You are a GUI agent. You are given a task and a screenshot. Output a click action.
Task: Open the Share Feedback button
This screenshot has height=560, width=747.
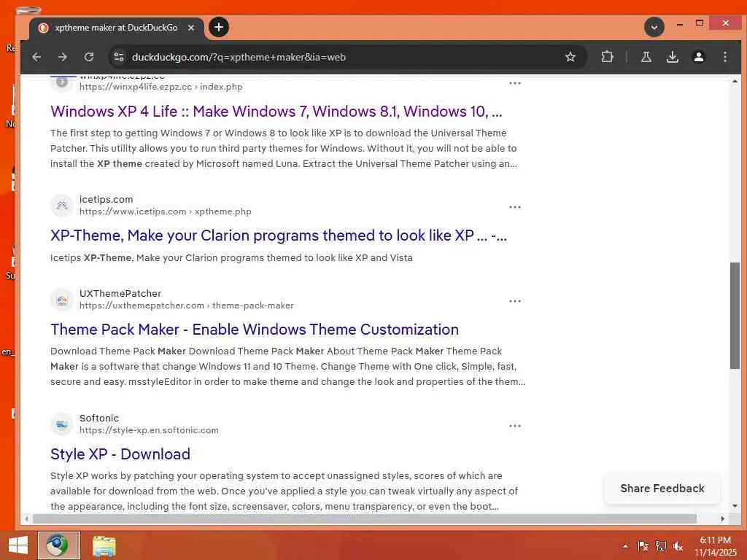[x=662, y=489]
